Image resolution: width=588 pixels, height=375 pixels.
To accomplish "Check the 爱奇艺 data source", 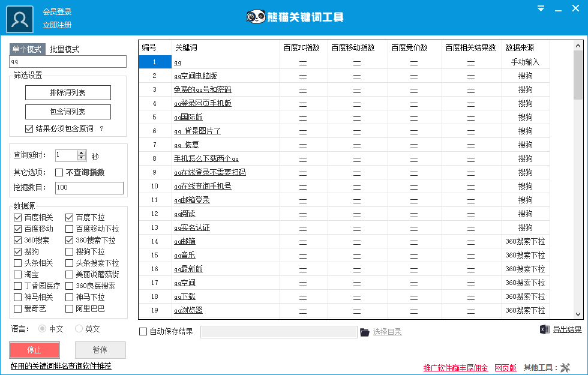I will [x=17, y=308].
